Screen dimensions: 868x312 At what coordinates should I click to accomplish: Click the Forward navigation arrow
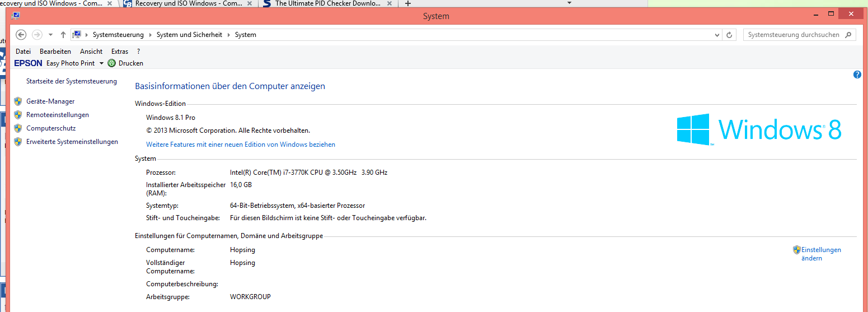click(37, 35)
